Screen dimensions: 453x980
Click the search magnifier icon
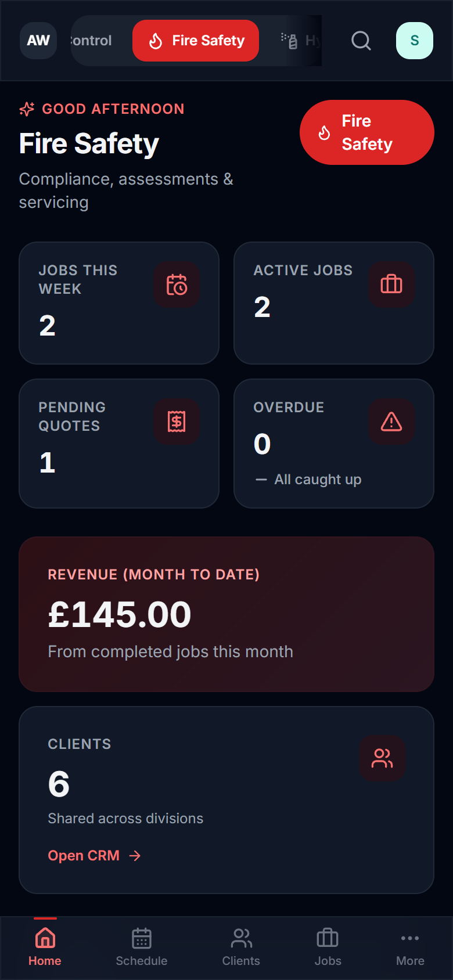click(x=361, y=41)
